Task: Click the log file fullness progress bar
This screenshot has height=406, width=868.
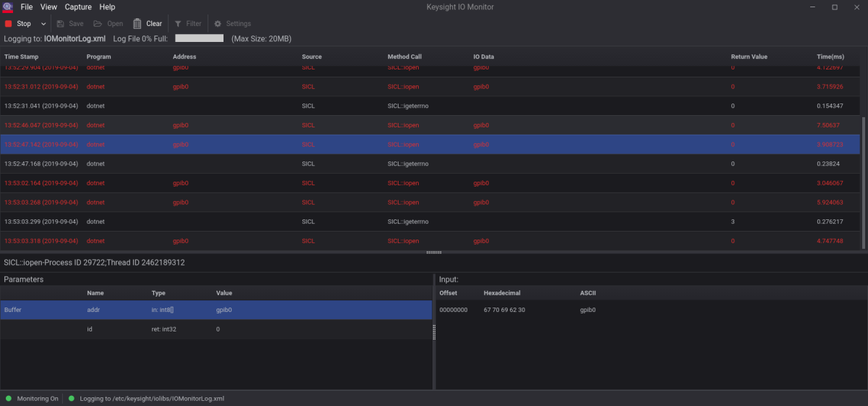Action: pos(199,38)
